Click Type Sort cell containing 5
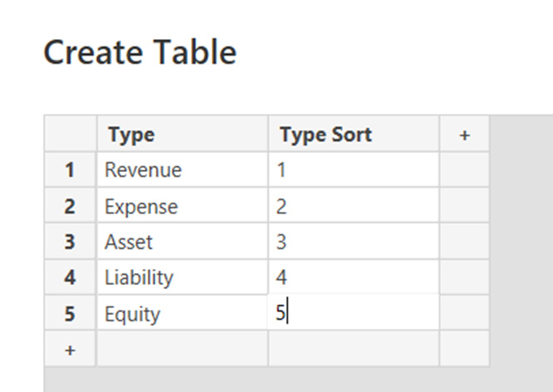553x392 pixels. click(x=353, y=313)
